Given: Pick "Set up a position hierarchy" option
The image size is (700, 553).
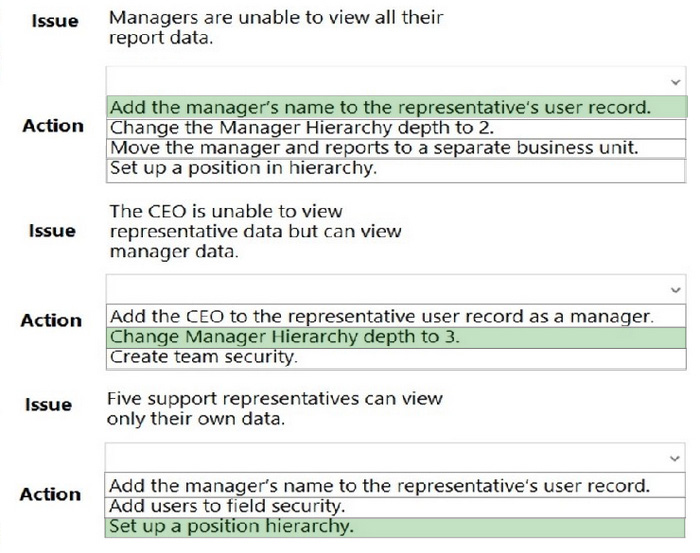Looking at the screenshot, I should tap(395, 527).
